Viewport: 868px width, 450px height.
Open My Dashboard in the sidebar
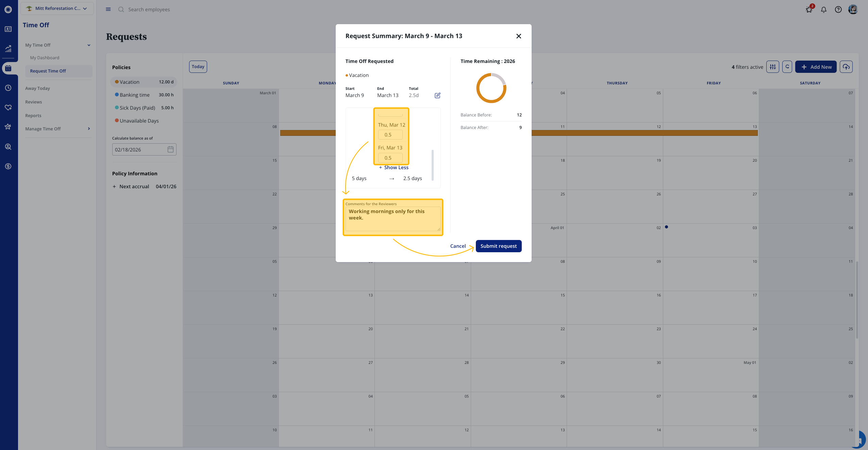45,58
